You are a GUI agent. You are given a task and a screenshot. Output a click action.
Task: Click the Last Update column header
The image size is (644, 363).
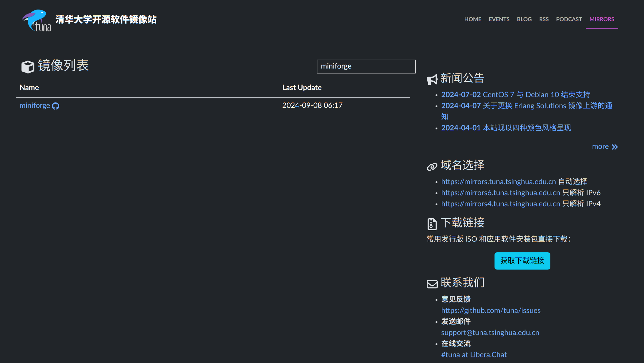tap(302, 88)
